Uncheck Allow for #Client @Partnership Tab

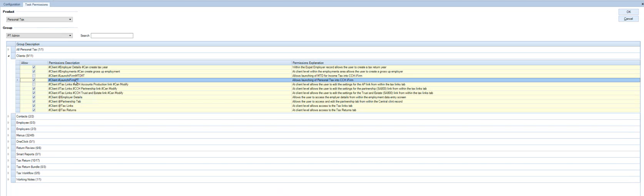tap(34, 101)
